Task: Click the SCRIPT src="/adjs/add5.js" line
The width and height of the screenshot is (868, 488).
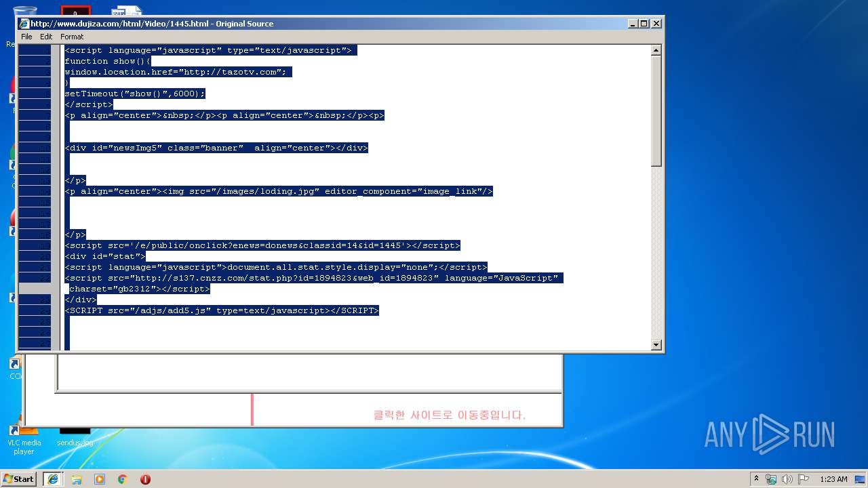Action: click(x=222, y=310)
